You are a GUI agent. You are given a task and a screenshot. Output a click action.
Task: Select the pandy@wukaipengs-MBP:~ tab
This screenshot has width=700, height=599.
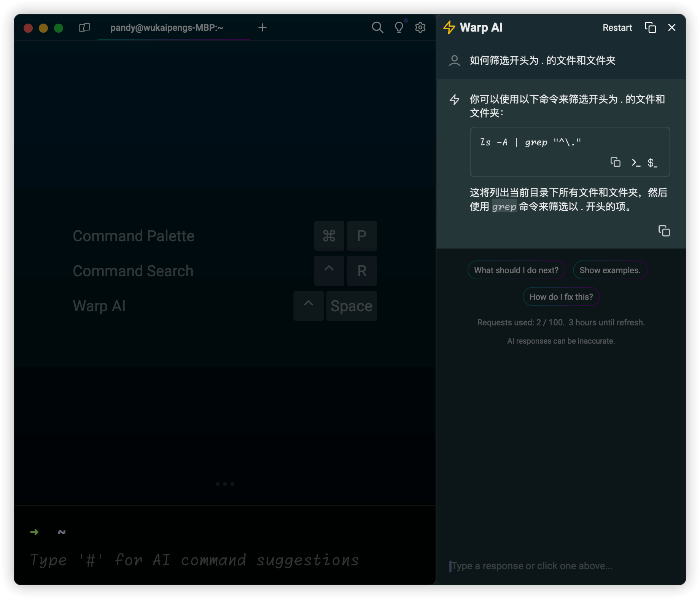tap(167, 27)
